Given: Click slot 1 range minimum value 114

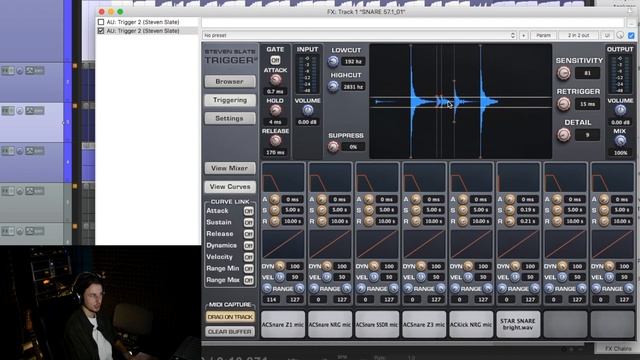Looking at the screenshot, I should [271, 300].
